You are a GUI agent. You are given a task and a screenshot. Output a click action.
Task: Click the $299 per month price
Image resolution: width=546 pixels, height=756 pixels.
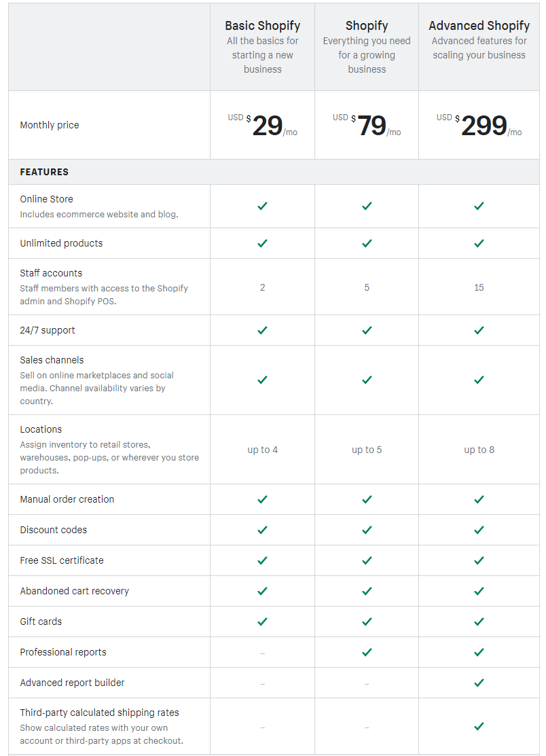point(479,126)
